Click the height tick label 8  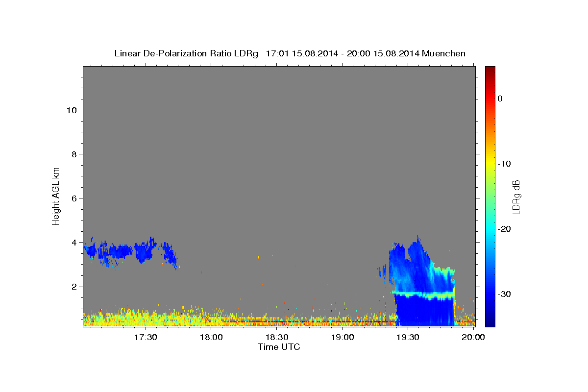coord(74,154)
